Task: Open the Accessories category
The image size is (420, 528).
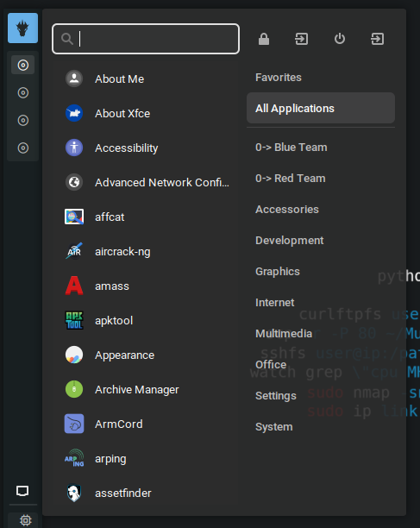Action: click(320, 210)
